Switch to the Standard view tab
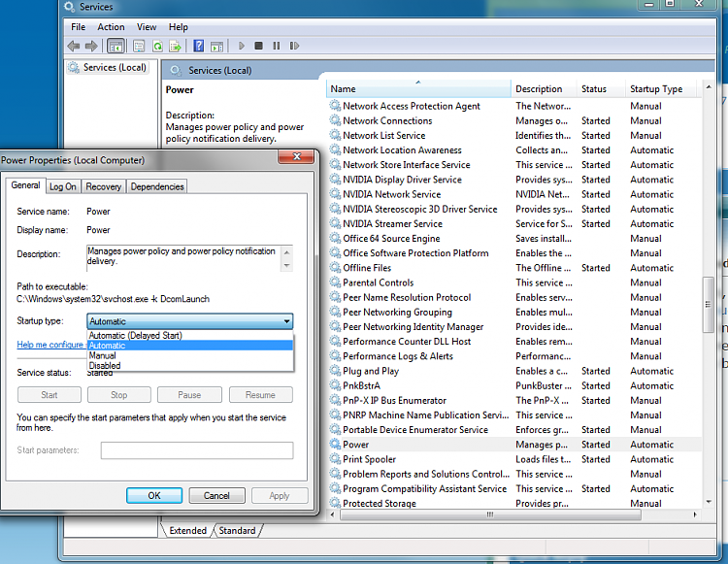 (x=237, y=530)
